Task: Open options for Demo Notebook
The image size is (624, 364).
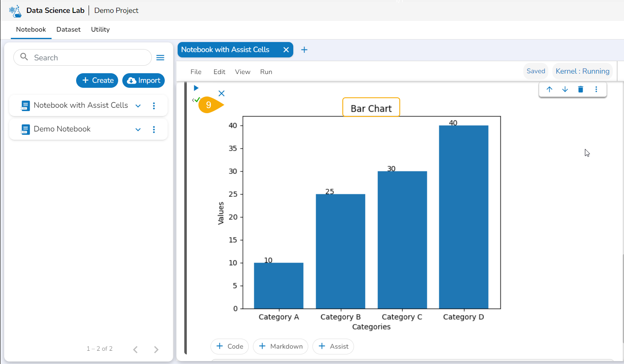Action: pos(154,129)
